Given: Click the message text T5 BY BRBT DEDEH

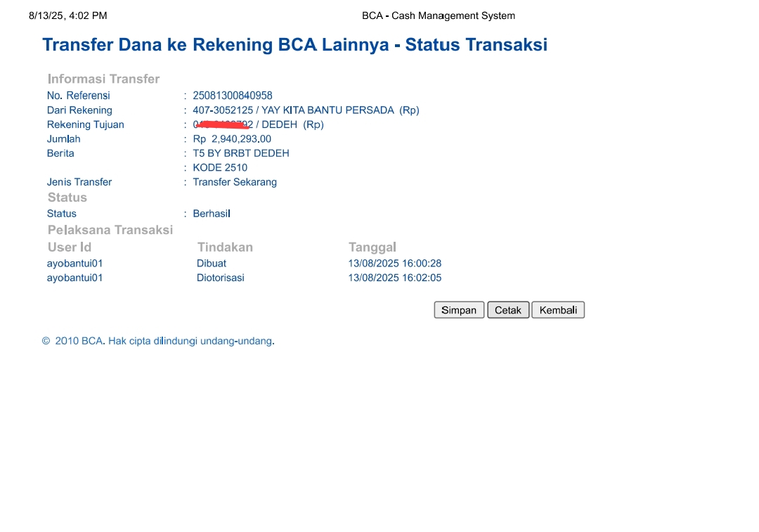Looking at the screenshot, I should coord(241,153).
